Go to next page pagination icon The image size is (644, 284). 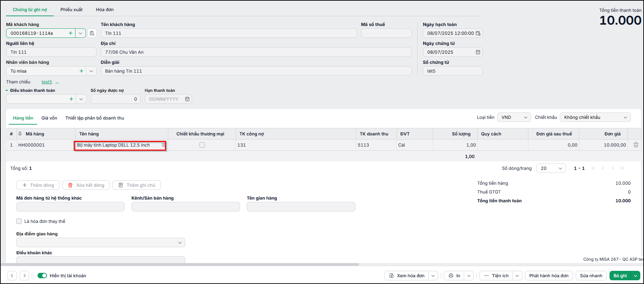pos(613,168)
